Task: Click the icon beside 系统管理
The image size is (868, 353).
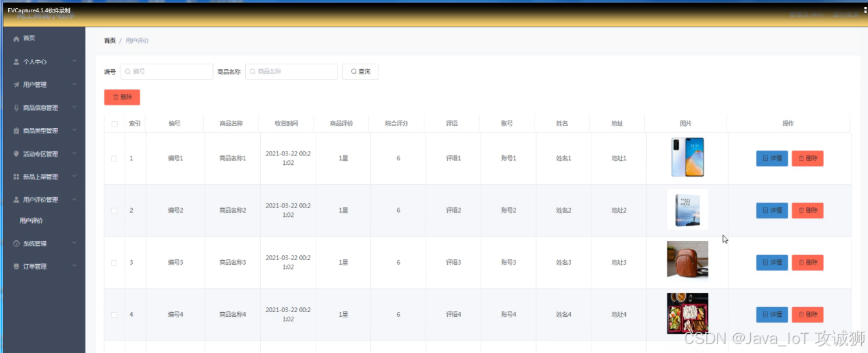Action: (16, 244)
